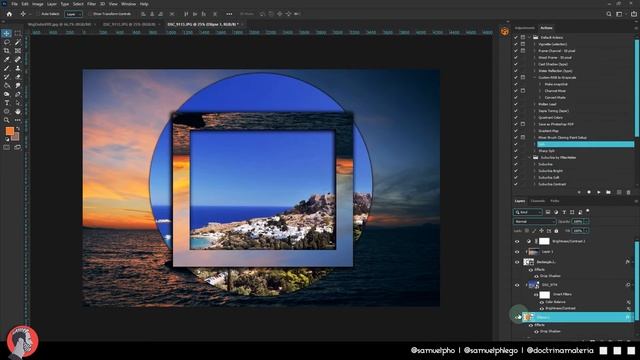Play the selected action
Image resolution: width=640 pixels, height=360 pixels.
(x=599, y=192)
